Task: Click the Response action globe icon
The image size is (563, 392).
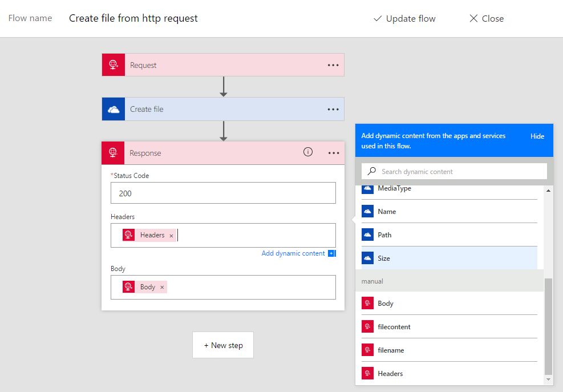Action: click(x=113, y=153)
